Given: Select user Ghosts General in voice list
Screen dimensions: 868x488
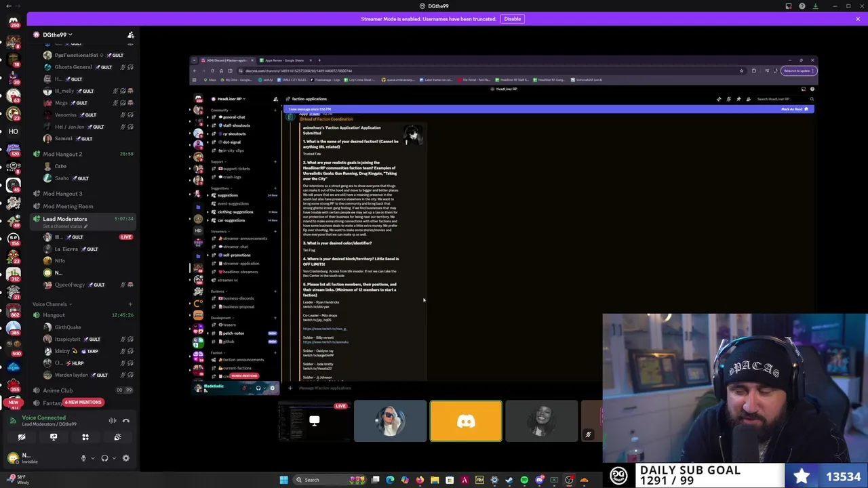Looking at the screenshot, I should pos(73,67).
